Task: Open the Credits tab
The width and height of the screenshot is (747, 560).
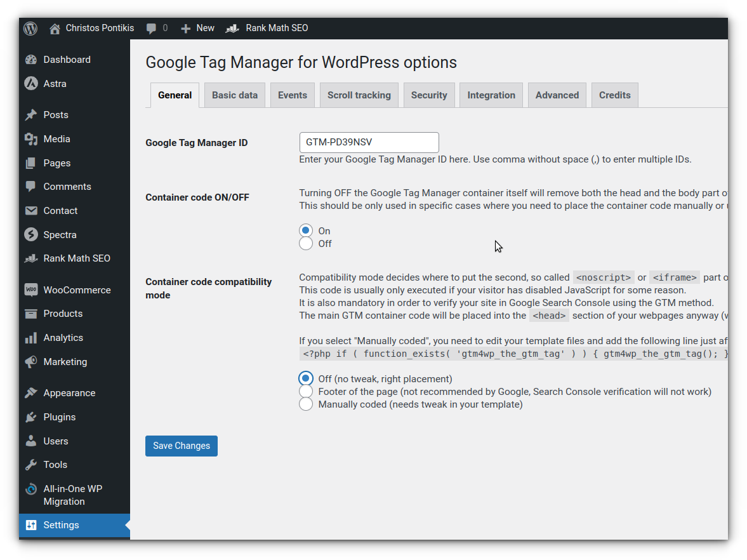Action: click(614, 95)
